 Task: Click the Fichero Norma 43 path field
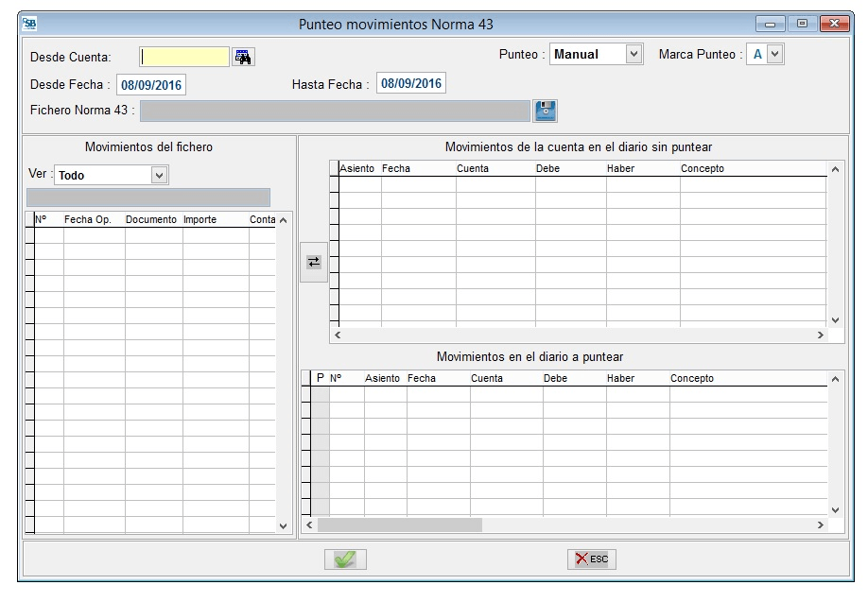tap(335, 111)
